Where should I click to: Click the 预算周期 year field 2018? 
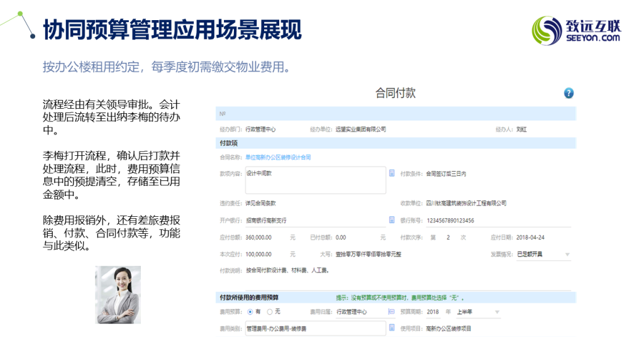(433, 312)
